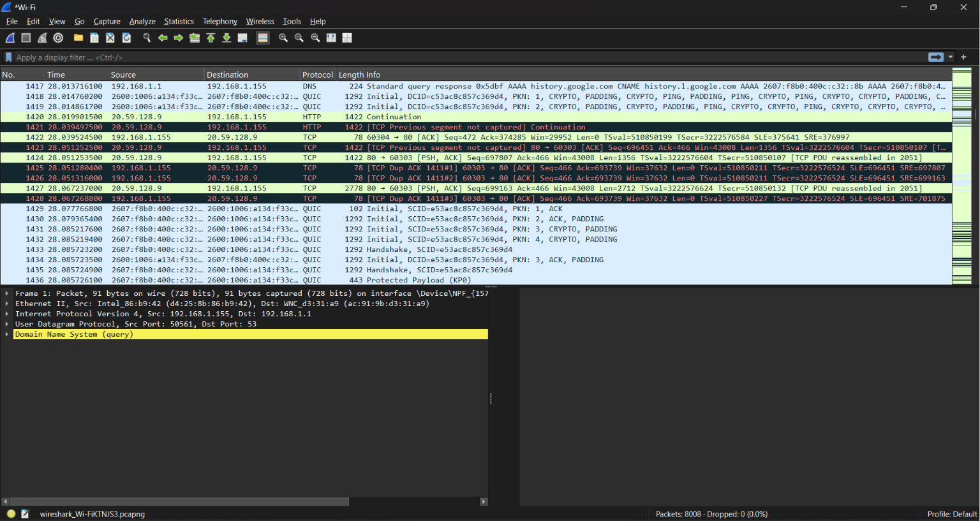This screenshot has height=521, width=980.
Task: Open capture options gear icon
Action: (58, 38)
